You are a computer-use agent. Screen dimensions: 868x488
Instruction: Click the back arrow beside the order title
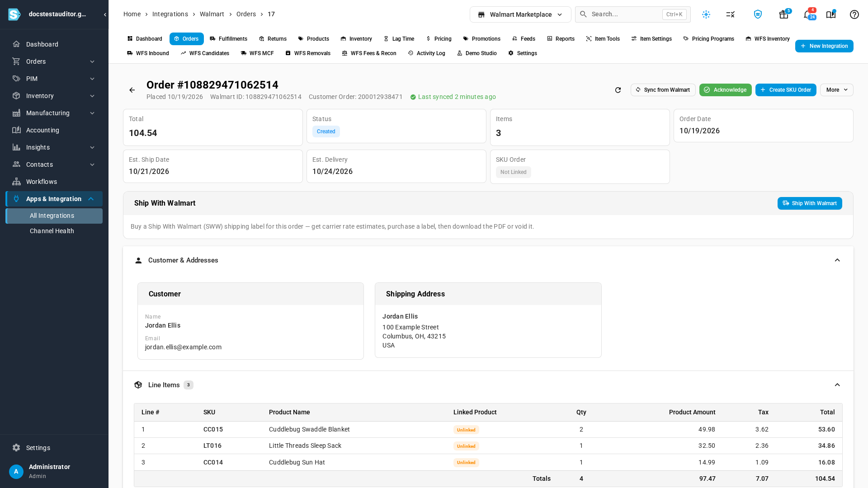(x=132, y=90)
